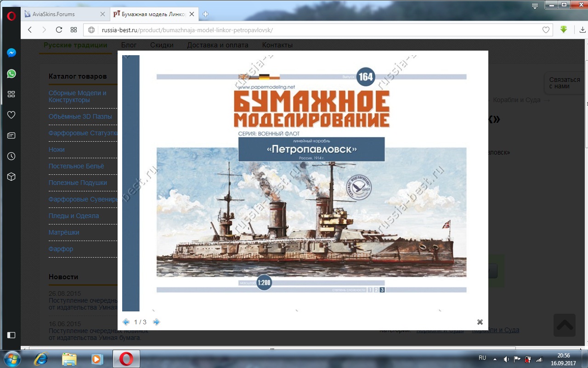Open Постельное Бельё category

click(76, 166)
